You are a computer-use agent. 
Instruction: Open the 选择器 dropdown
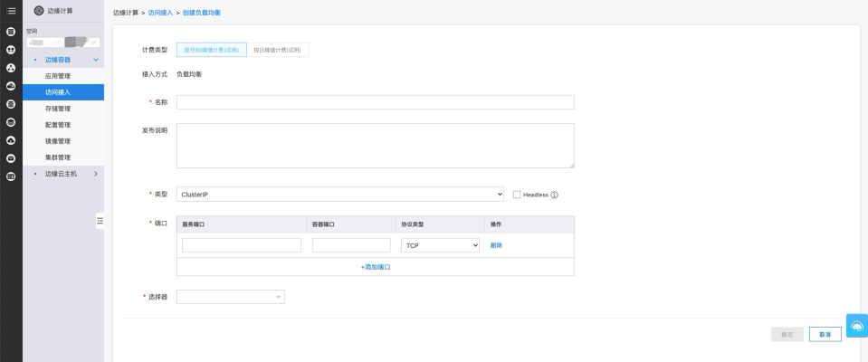231,297
